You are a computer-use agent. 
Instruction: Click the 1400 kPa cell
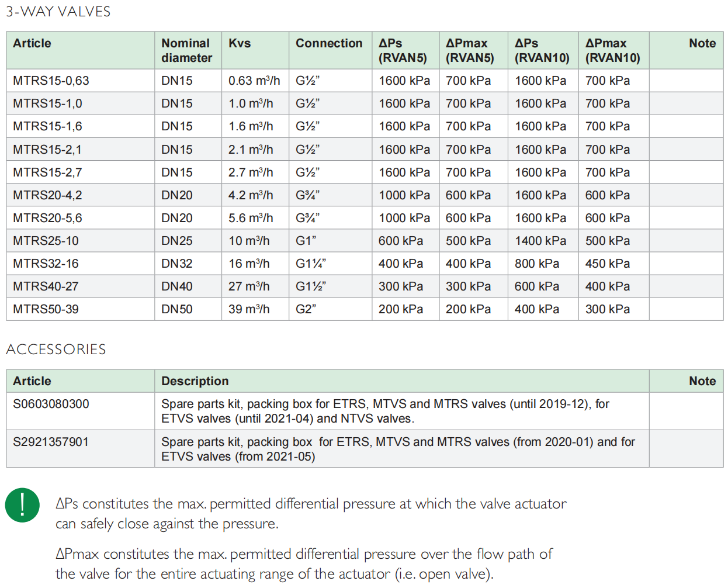point(540,241)
